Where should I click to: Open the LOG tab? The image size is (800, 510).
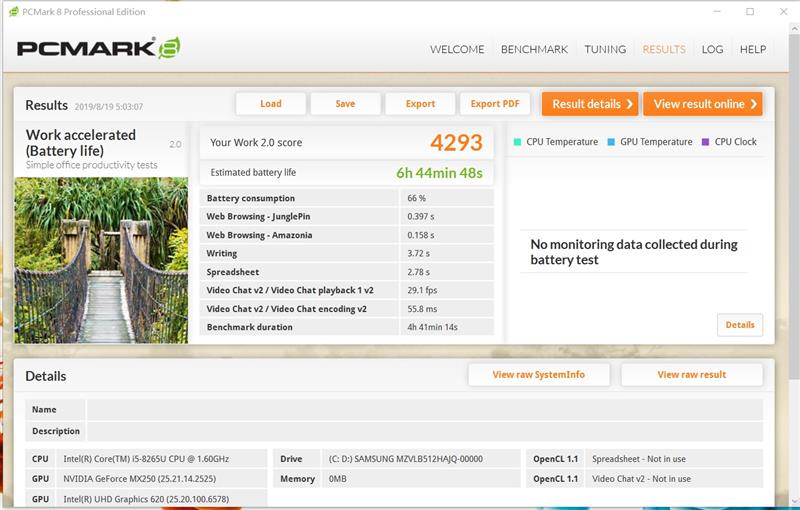point(712,49)
